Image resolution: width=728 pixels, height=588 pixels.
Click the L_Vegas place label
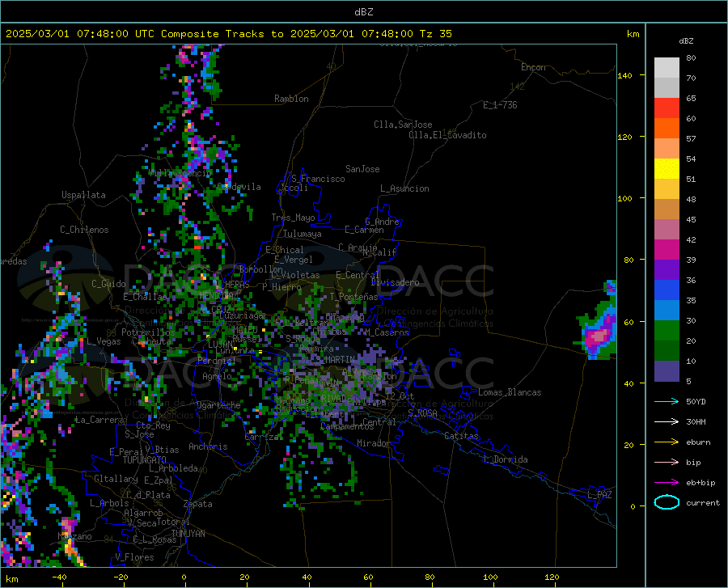pyautogui.click(x=104, y=341)
